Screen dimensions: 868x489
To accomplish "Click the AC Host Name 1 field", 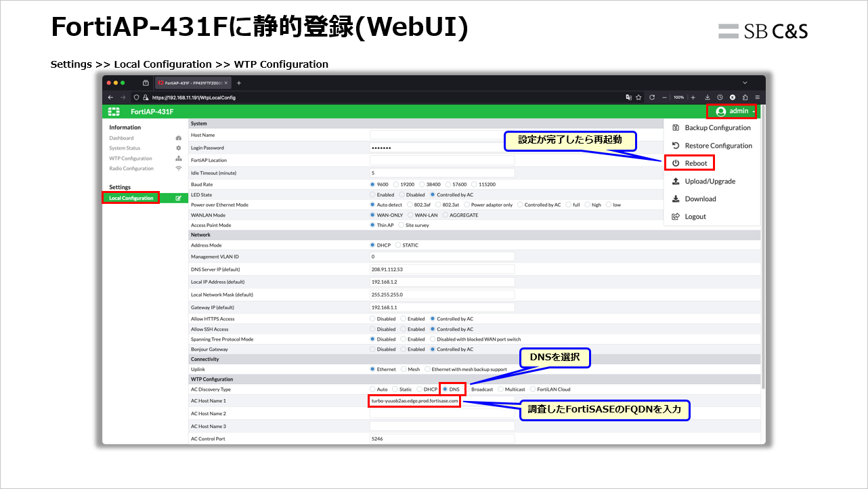I will click(442, 401).
